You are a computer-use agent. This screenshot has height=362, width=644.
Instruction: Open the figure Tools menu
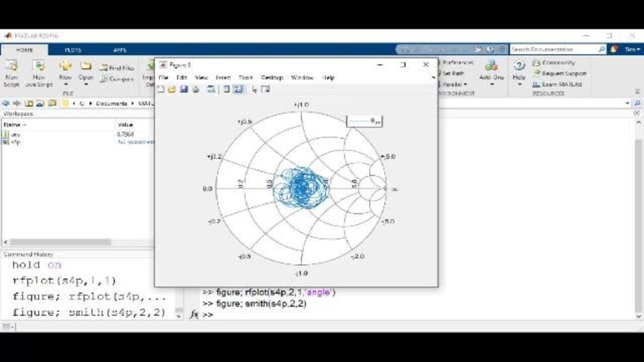coord(246,77)
